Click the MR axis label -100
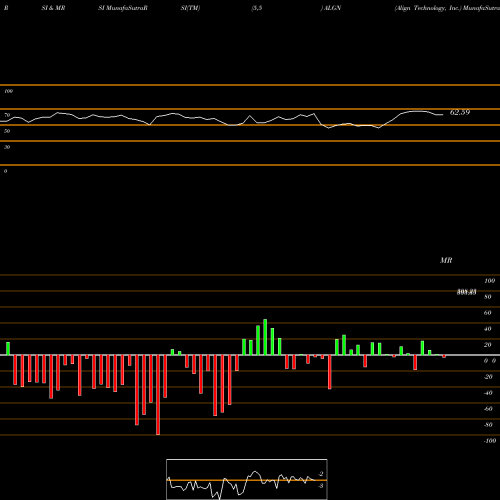Image resolution: width=500 pixels, height=500 pixels. [490, 441]
